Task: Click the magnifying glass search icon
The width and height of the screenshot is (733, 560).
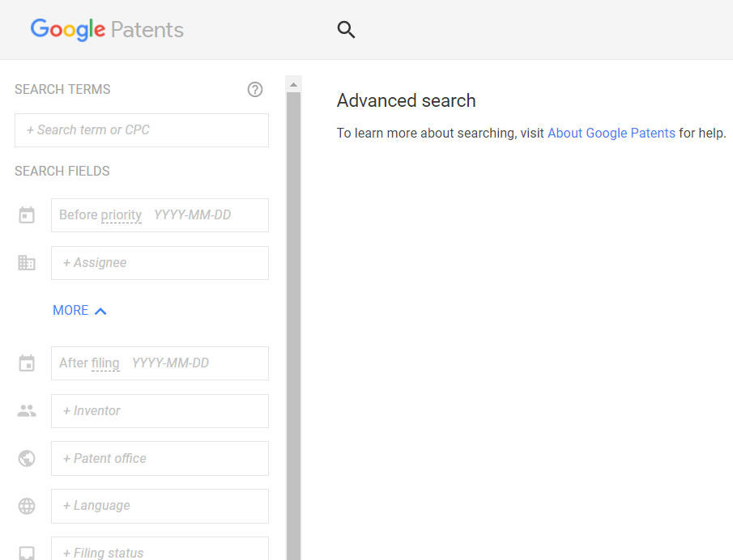Action: click(x=346, y=29)
